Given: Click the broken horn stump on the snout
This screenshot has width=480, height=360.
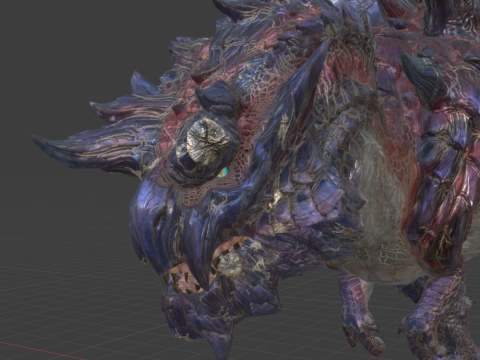Looking at the screenshot, I should coord(208,142).
